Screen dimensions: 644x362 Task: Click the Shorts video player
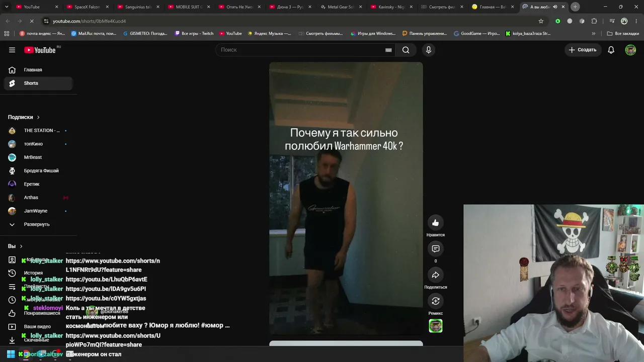tap(346, 198)
